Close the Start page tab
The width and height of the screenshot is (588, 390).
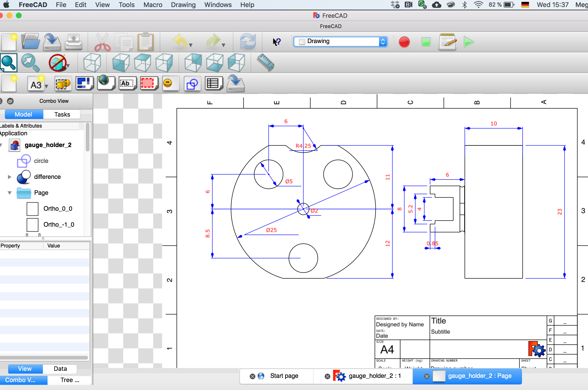(252, 376)
